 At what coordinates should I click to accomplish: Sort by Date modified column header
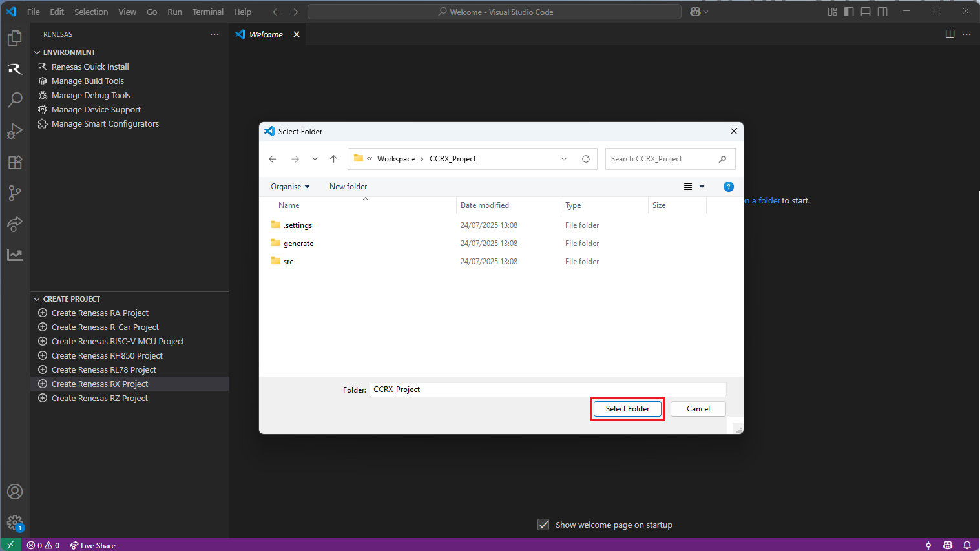(508, 205)
